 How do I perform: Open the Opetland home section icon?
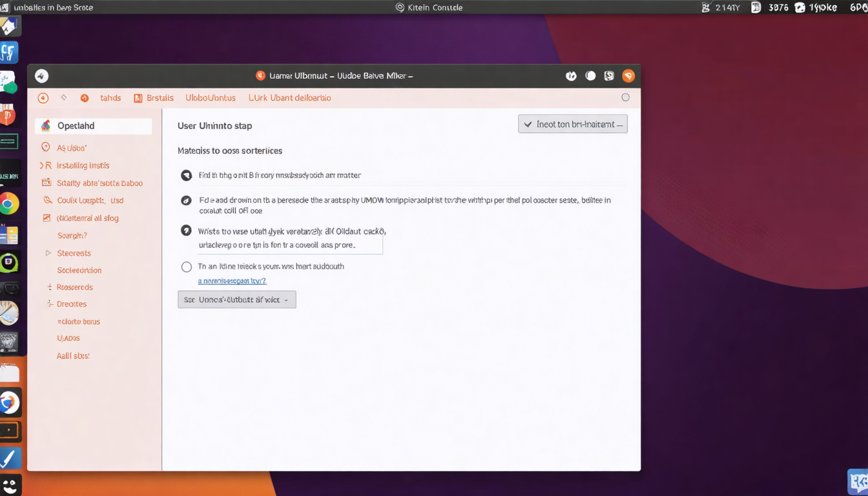coord(46,125)
